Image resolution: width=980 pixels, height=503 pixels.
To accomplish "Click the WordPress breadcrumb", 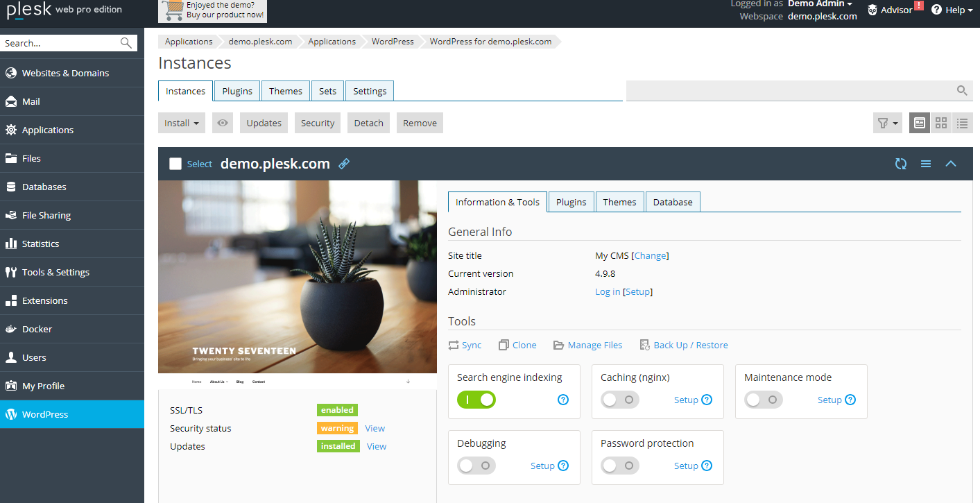I will tap(393, 42).
